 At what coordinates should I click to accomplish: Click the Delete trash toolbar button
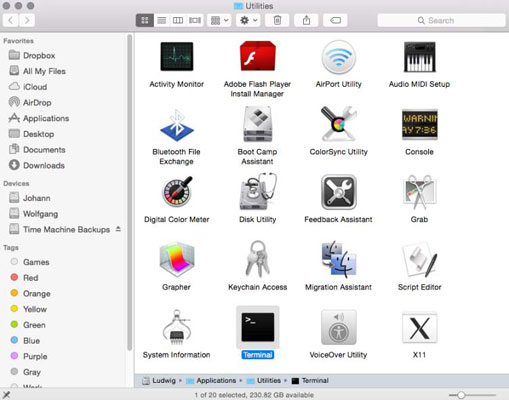(277, 20)
